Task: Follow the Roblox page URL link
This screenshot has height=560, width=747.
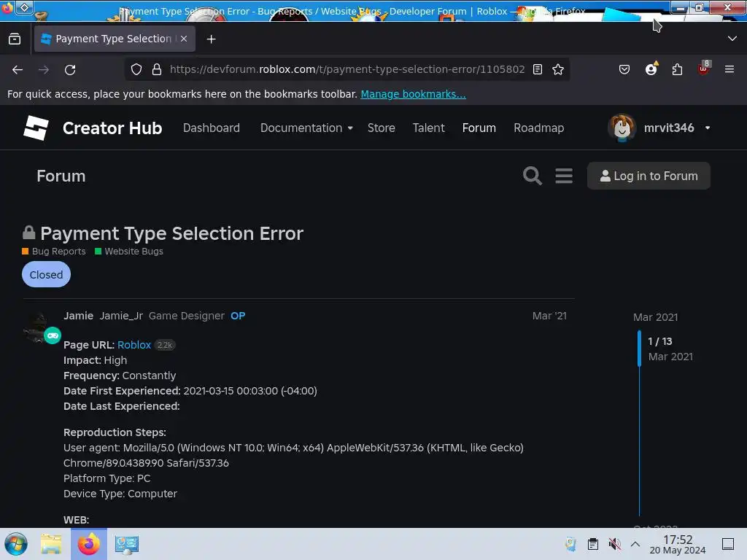Action: tap(134, 345)
